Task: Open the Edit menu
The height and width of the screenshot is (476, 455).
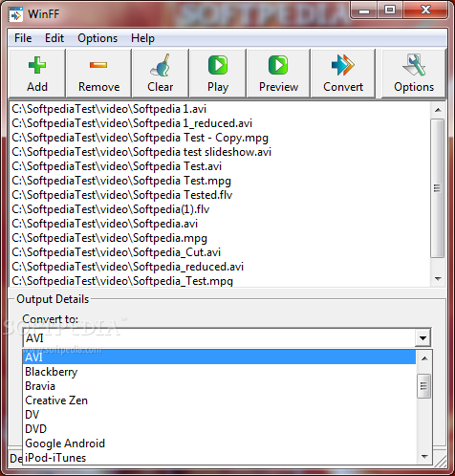Action: pyautogui.click(x=54, y=38)
